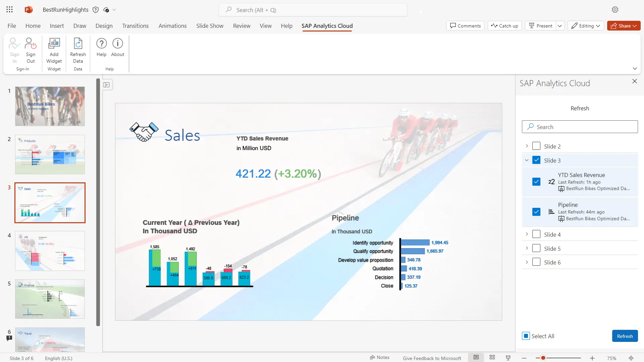Close the SAP Analytics Cloud pane

pyautogui.click(x=635, y=81)
